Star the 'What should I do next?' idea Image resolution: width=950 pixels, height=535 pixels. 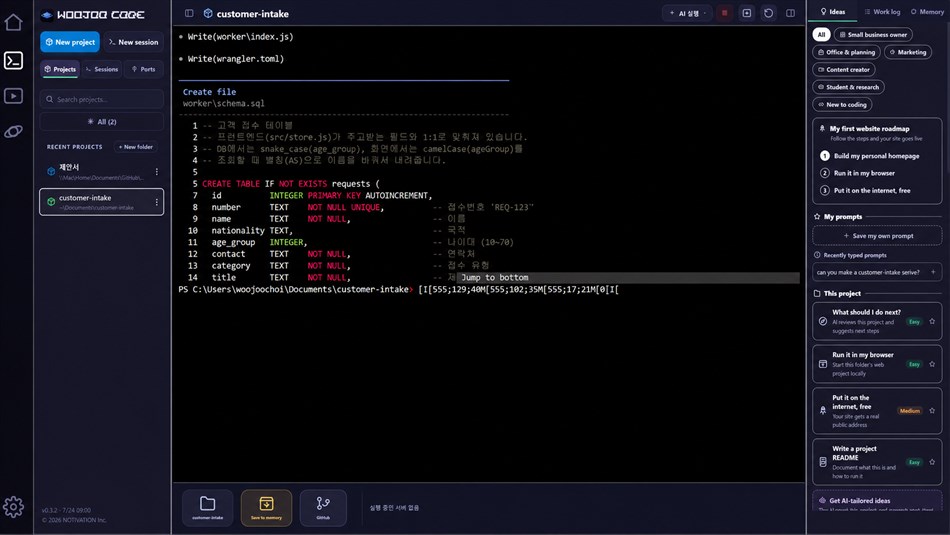tap(932, 321)
